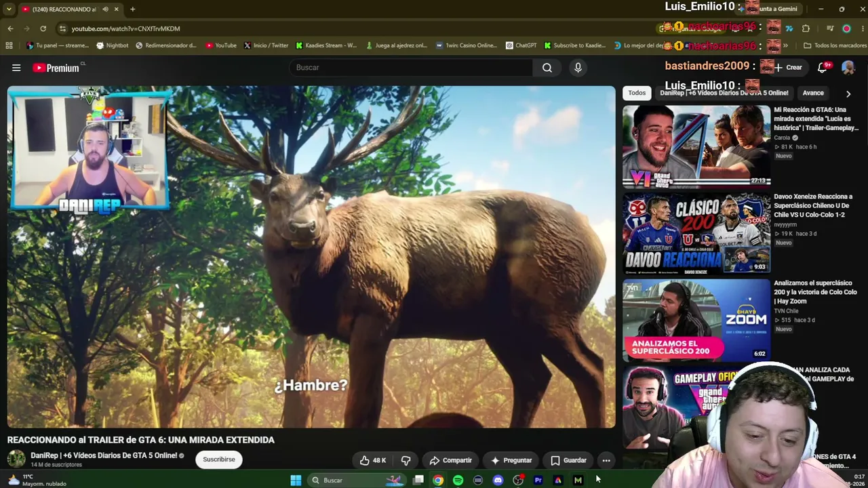Open DaniRep channel avatar below video
The height and width of the screenshot is (488, 868).
(16, 459)
